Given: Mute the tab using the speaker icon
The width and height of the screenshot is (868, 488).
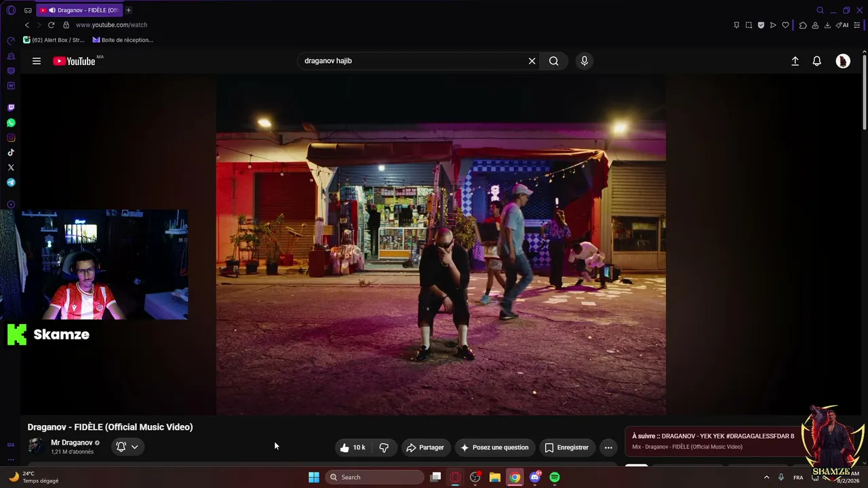Looking at the screenshot, I should [x=52, y=10].
